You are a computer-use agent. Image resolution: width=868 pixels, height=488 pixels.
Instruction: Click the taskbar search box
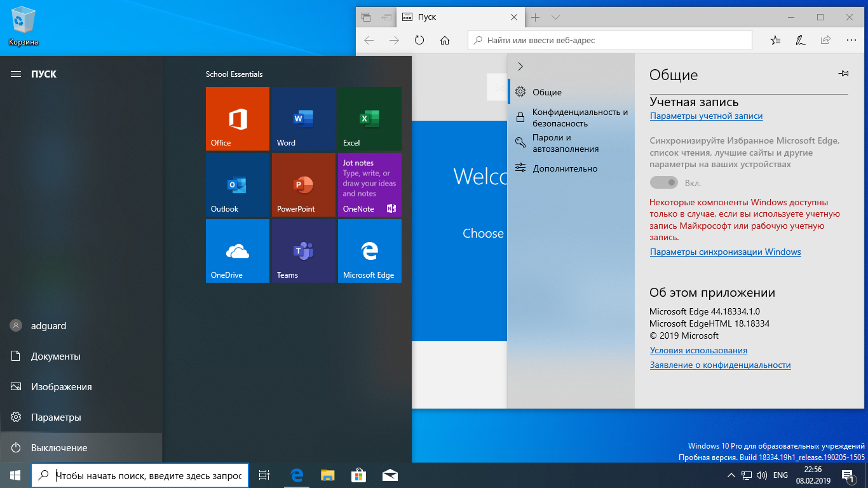[x=140, y=475]
